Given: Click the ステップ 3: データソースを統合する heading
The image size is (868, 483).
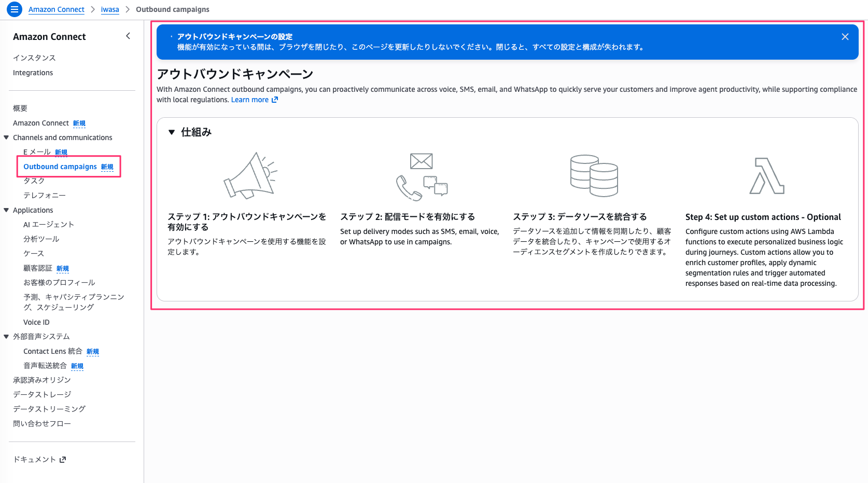Looking at the screenshot, I should tap(580, 216).
